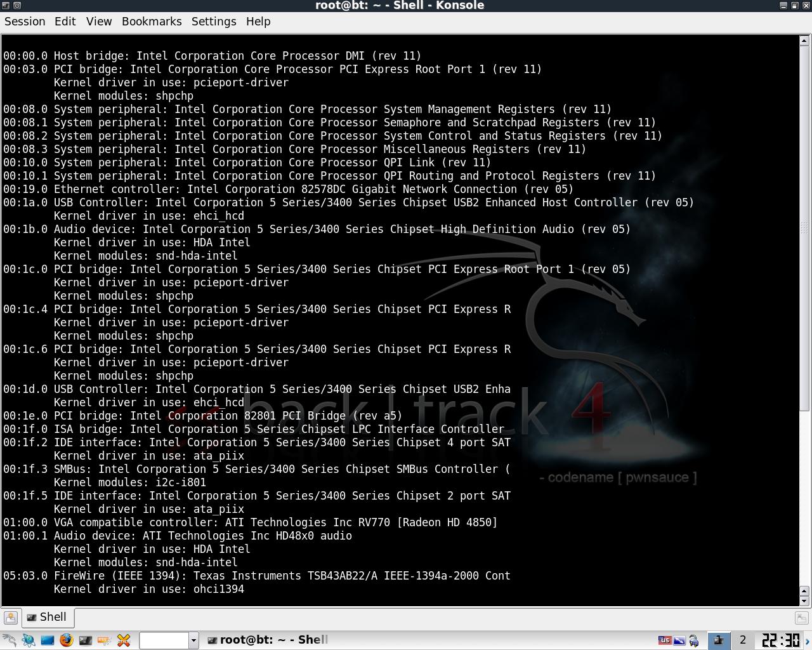Click the text 'HD48x0 audio'
The width and height of the screenshot is (812, 650).
(314, 536)
